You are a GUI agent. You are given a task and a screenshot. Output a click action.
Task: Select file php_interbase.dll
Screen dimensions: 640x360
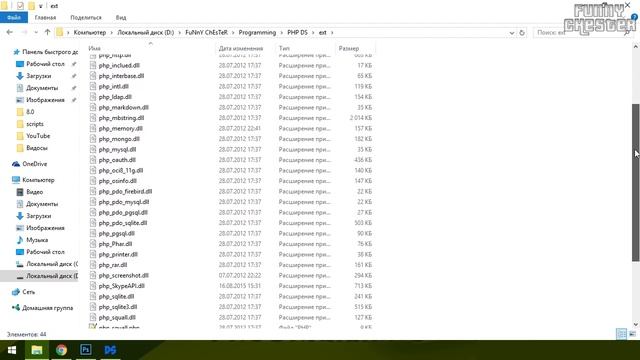[121, 76]
